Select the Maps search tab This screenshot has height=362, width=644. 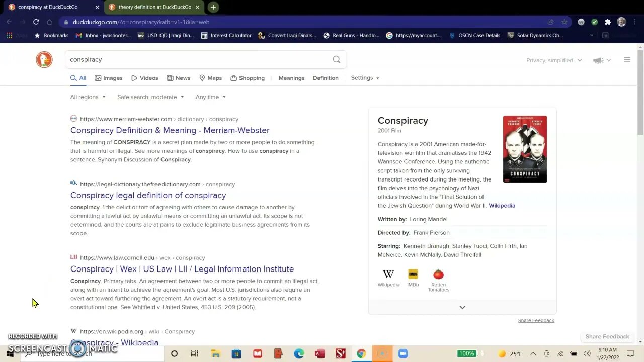(210, 78)
